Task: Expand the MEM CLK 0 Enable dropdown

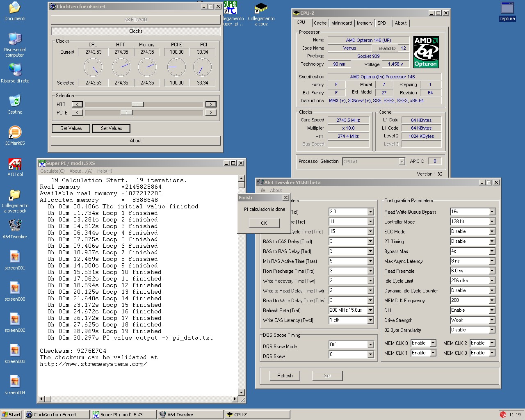Action: point(433,343)
